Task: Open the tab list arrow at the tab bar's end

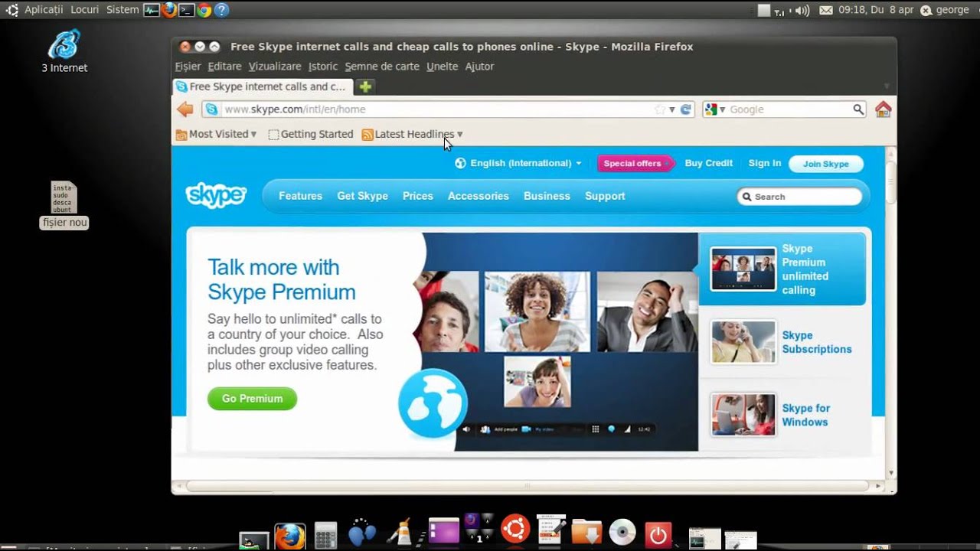Action: pyautogui.click(x=887, y=86)
